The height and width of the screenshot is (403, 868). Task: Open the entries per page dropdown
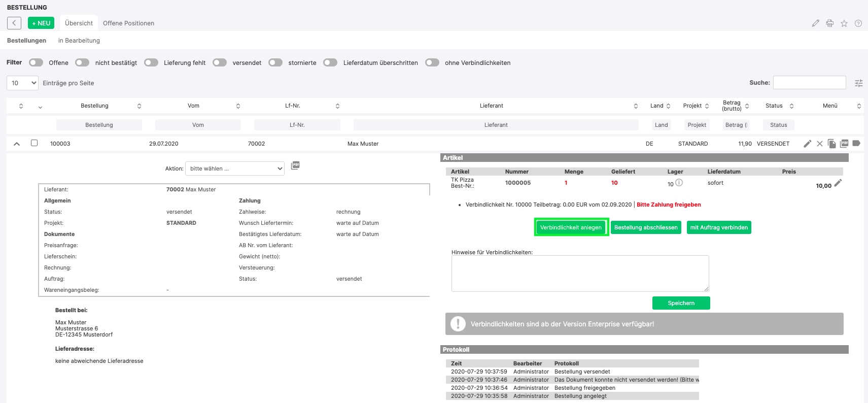click(22, 83)
